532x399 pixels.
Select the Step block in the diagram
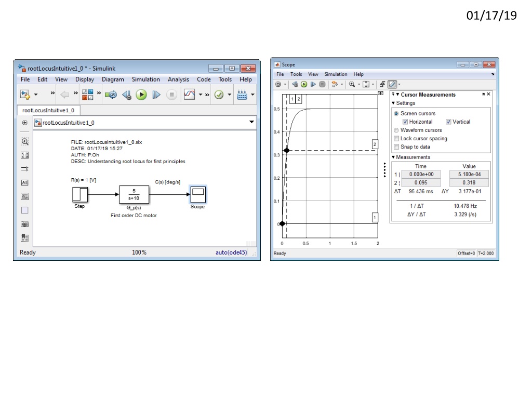click(79, 195)
